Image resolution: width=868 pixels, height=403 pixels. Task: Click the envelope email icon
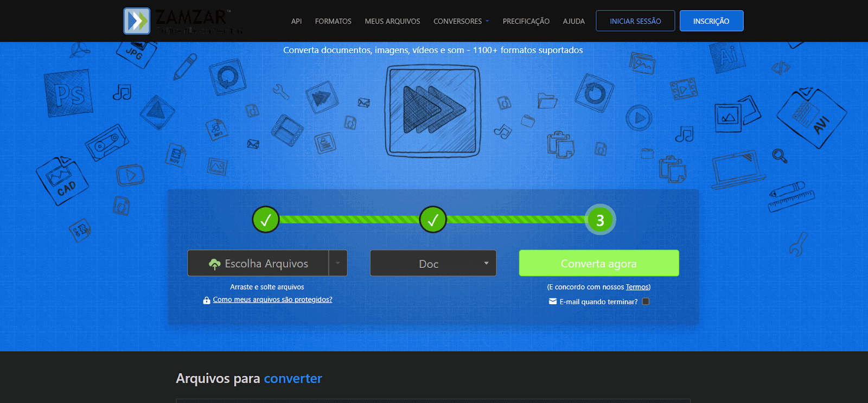pos(552,302)
